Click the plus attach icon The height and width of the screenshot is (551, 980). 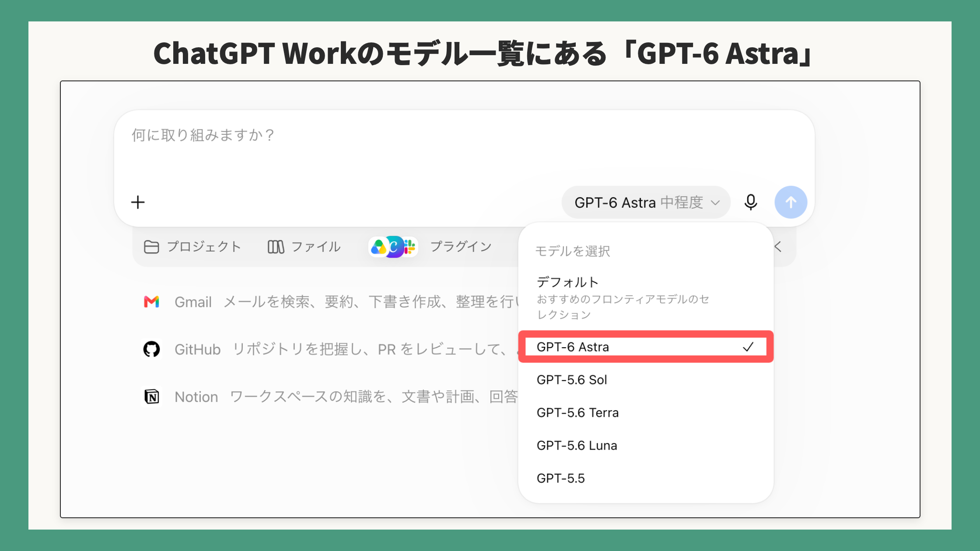tap(138, 202)
